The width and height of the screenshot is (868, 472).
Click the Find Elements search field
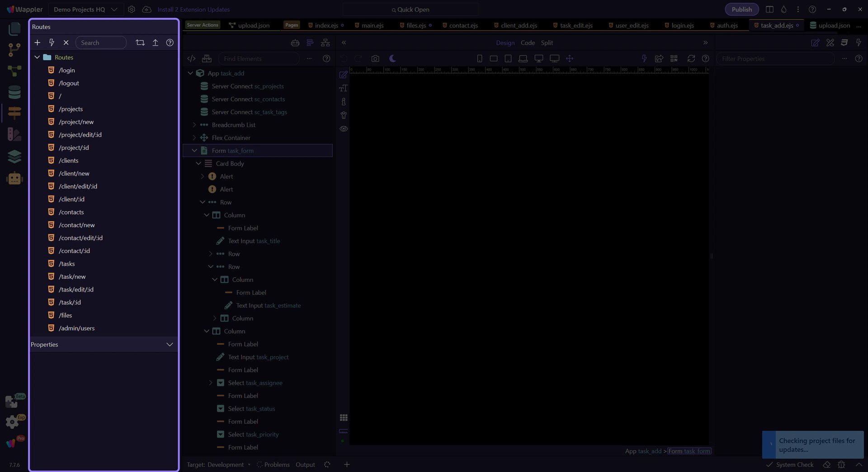259,59
